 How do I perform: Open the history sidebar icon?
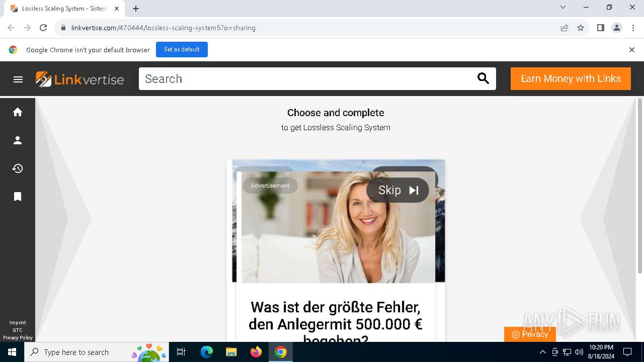point(18,168)
